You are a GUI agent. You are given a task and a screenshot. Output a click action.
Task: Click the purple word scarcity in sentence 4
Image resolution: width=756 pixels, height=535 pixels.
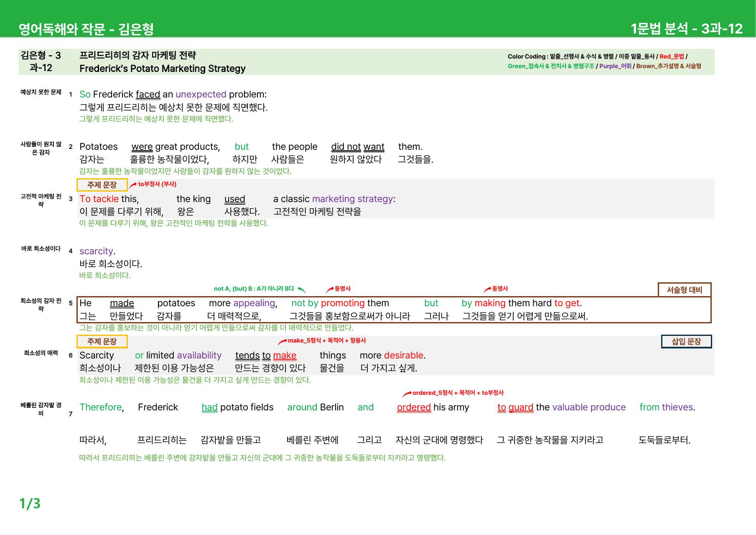pyautogui.click(x=96, y=251)
